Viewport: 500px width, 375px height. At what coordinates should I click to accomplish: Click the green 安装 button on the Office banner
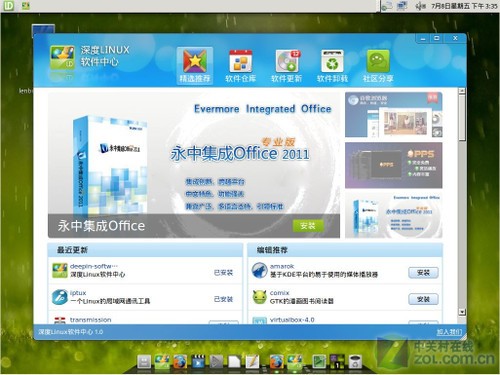point(308,226)
